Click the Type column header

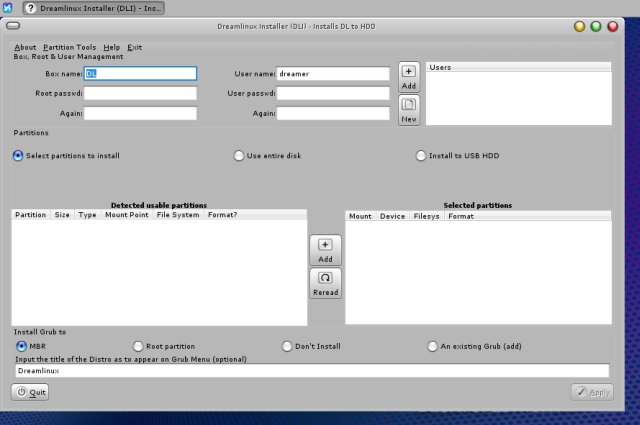point(87,215)
